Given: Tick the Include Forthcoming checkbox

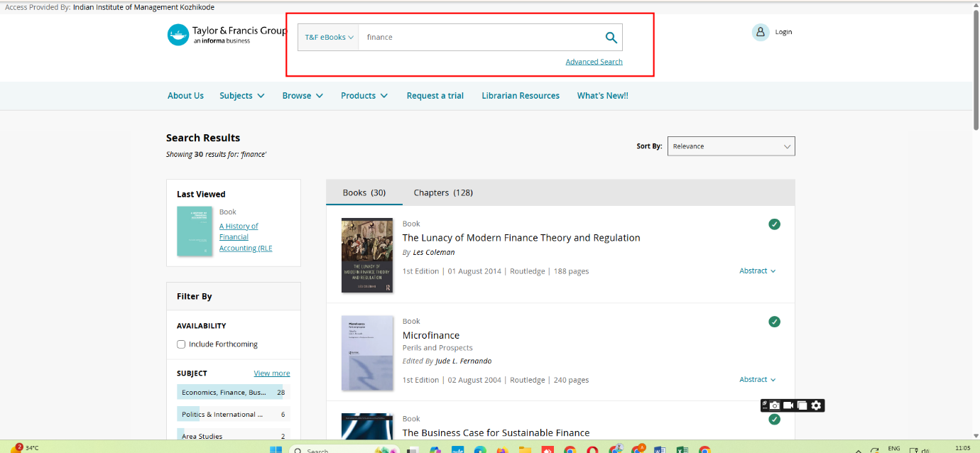Looking at the screenshot, I should [181, 344].
